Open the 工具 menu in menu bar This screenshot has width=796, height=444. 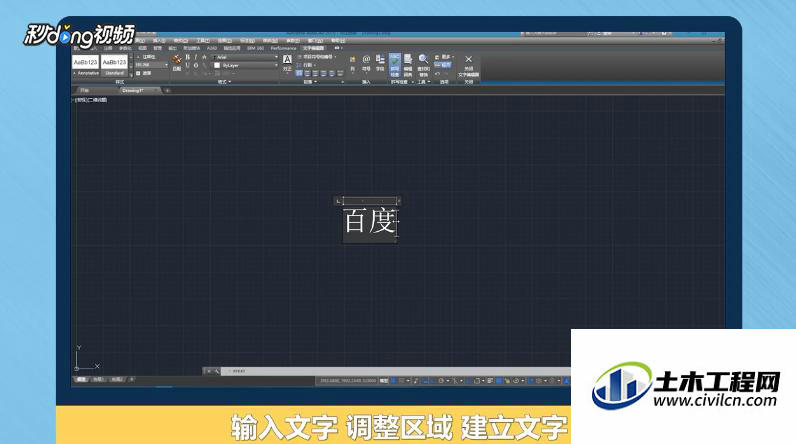coord(203,41)
